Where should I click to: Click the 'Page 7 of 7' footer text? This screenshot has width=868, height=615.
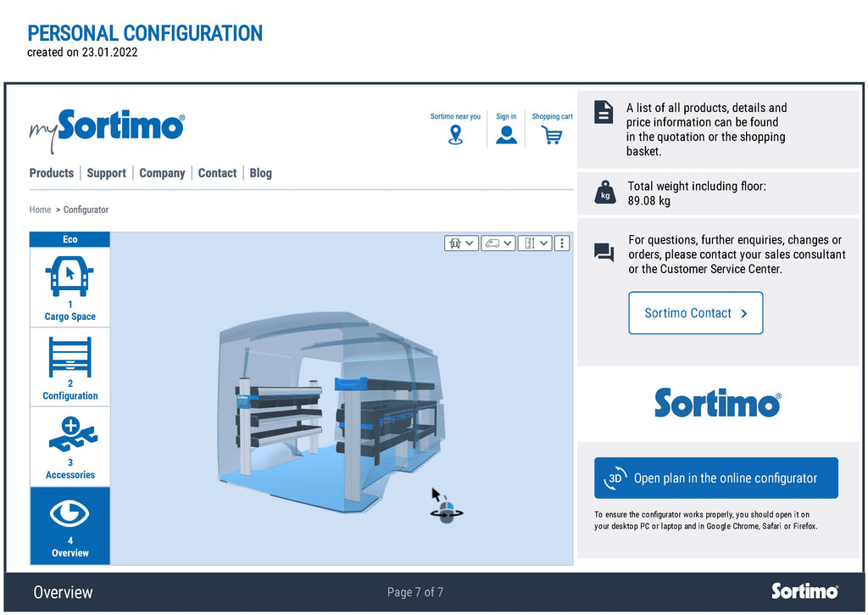[x=415, y=592]
